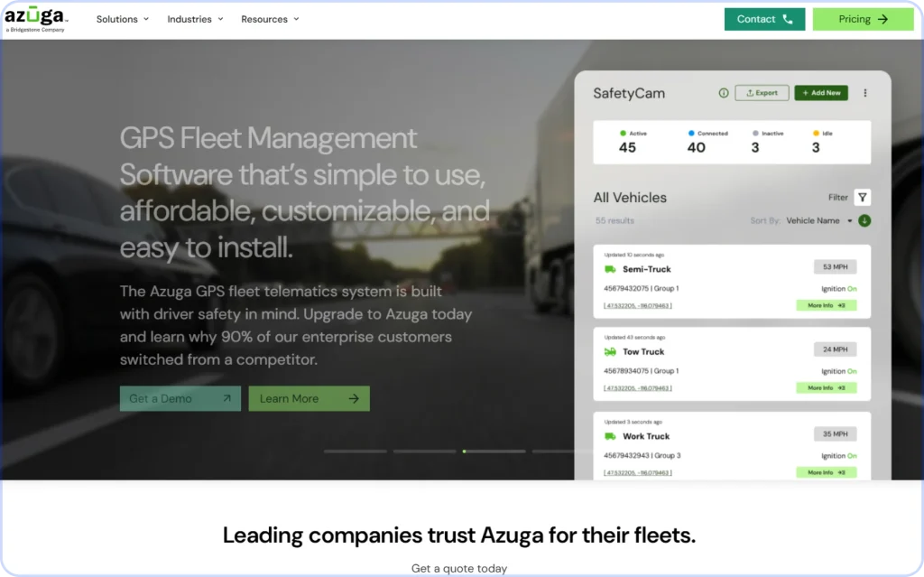Click the Connected count of 40
Screen dimensions: 924x577
[696, 147]
